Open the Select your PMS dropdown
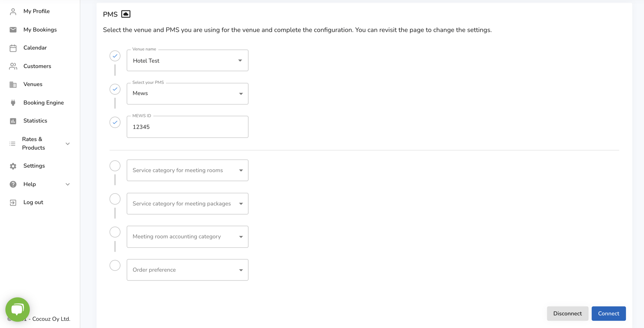The width and height of the screenshot is (644, 328). point(187,94)
